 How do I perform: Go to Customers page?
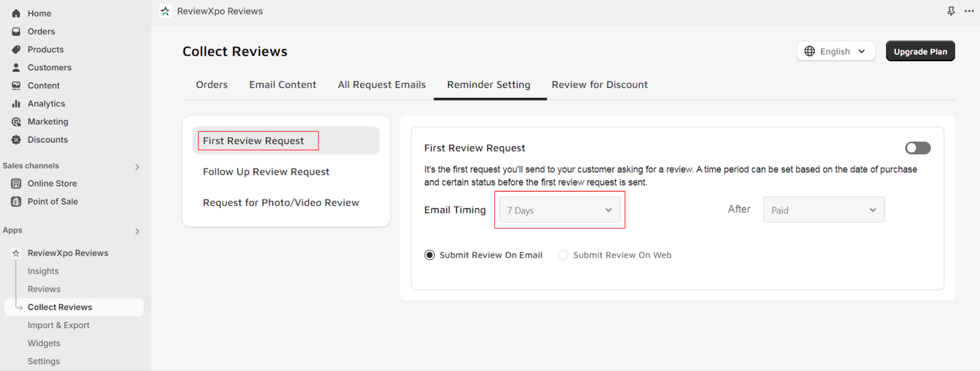[x=50, y=67]
